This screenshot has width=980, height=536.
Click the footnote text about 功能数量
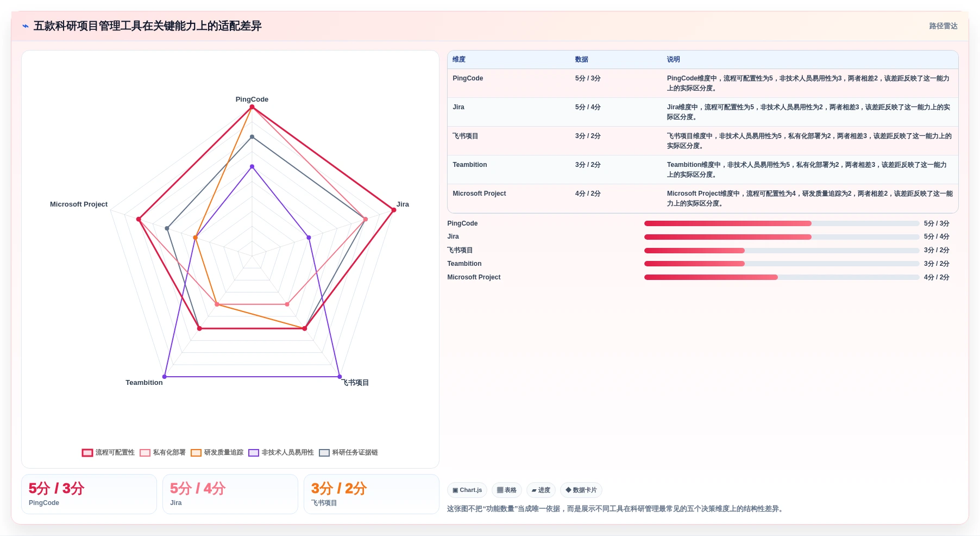(616, 509)
